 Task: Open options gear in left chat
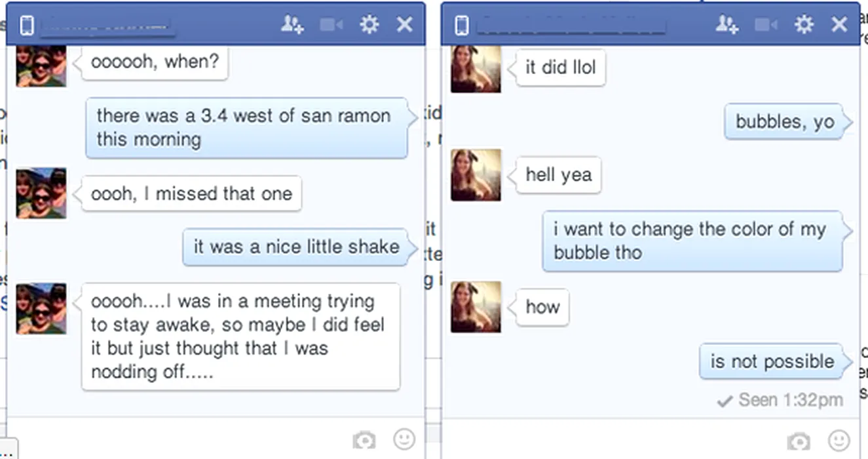coord(369,25)
